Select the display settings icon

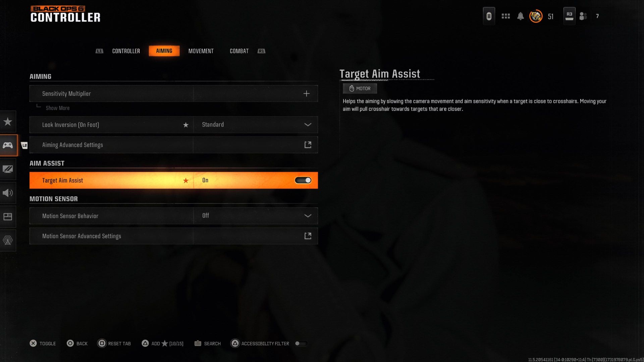click(8, 168)
